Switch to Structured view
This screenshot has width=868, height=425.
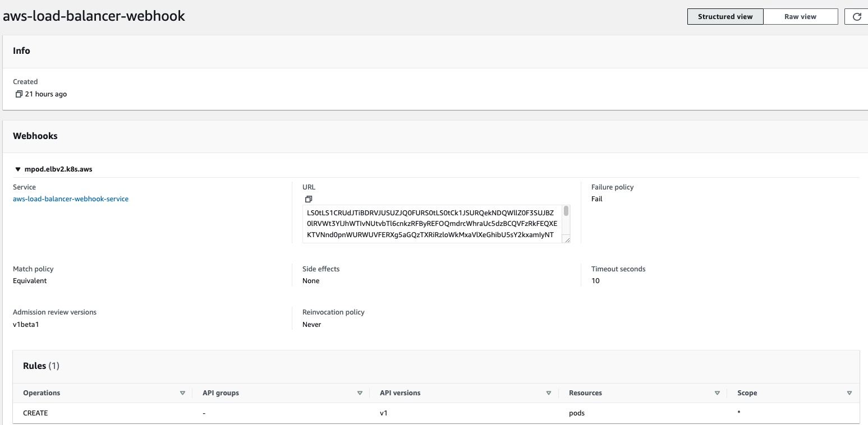tap(724, 17)
